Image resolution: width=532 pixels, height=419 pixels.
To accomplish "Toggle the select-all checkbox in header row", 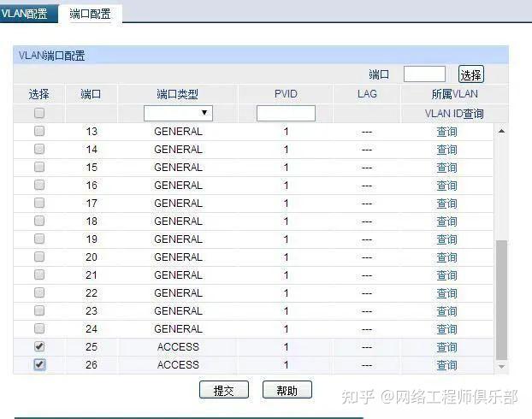I will (39, 113).
